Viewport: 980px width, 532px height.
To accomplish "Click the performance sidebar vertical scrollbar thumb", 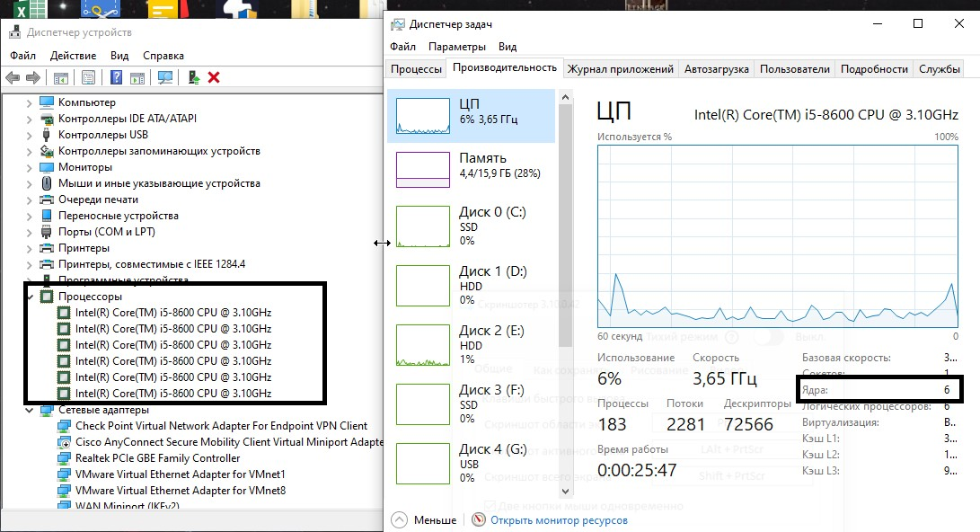I will point(565,225).
